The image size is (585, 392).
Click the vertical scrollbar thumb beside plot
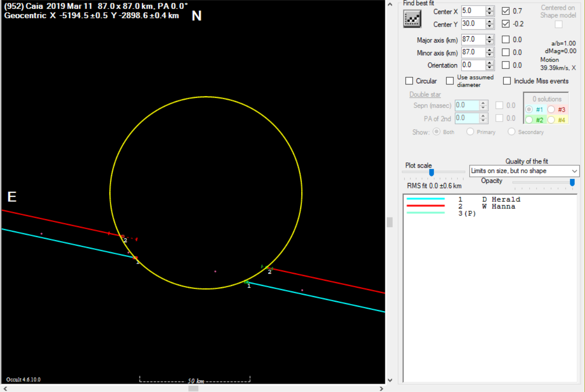[x=390, y=223]
